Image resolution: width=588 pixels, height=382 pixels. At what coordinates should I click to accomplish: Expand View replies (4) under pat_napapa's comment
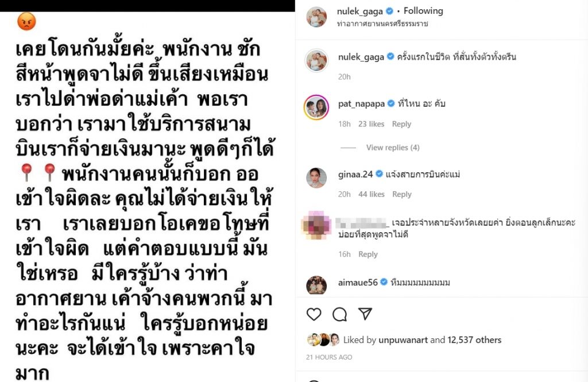(393, 148)
